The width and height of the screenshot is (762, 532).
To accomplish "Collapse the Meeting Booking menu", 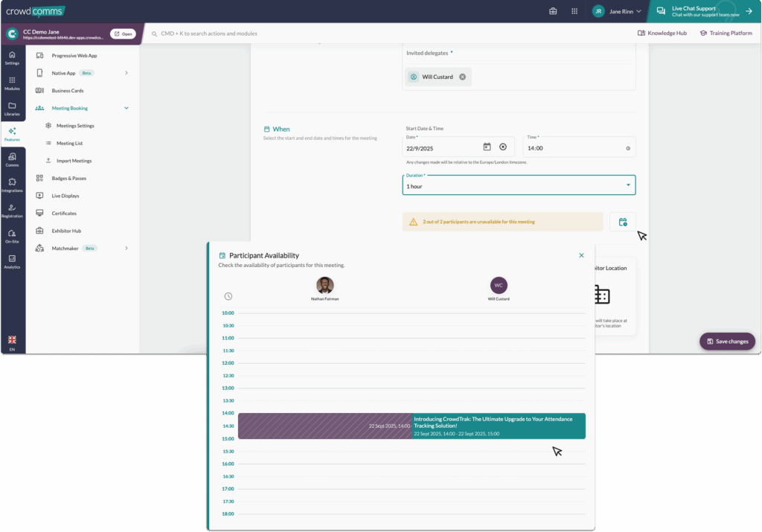I will (x=127, y=108).
